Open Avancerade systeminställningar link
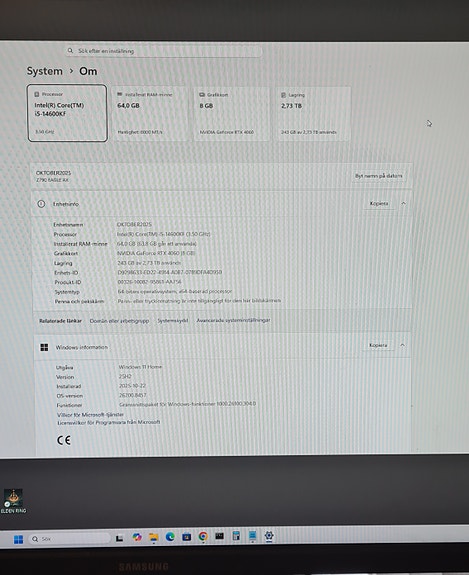469x575 pixels. (x=233, y=320)
